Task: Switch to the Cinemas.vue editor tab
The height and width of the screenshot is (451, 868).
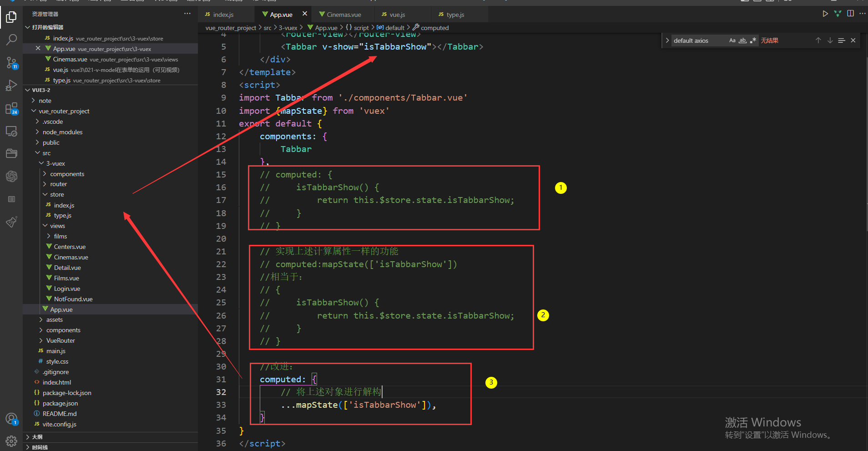Action: coord(343,15)
